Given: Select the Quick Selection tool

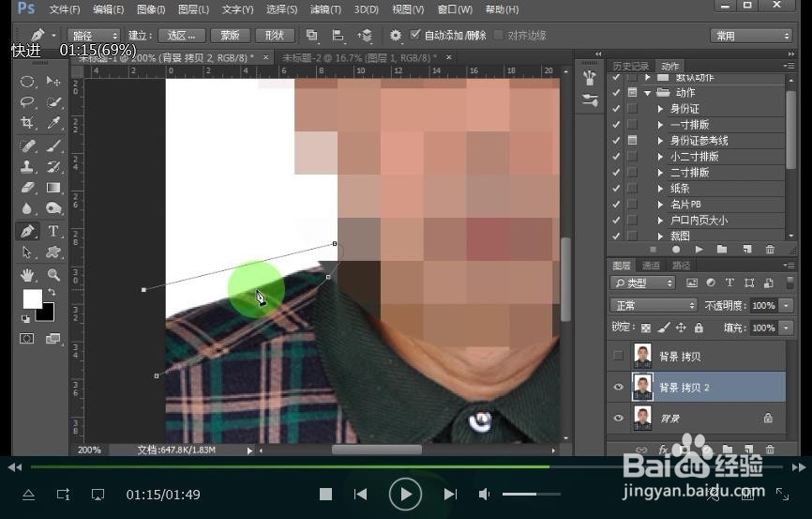Looking at the screenshot, I should tap(53, 102).
